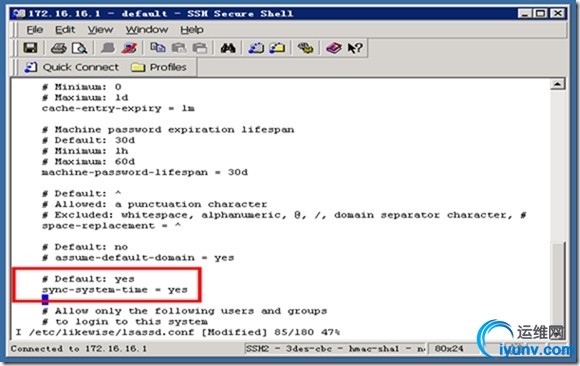Click comment '# Maximum: 1d' near top

pos(85,98)
